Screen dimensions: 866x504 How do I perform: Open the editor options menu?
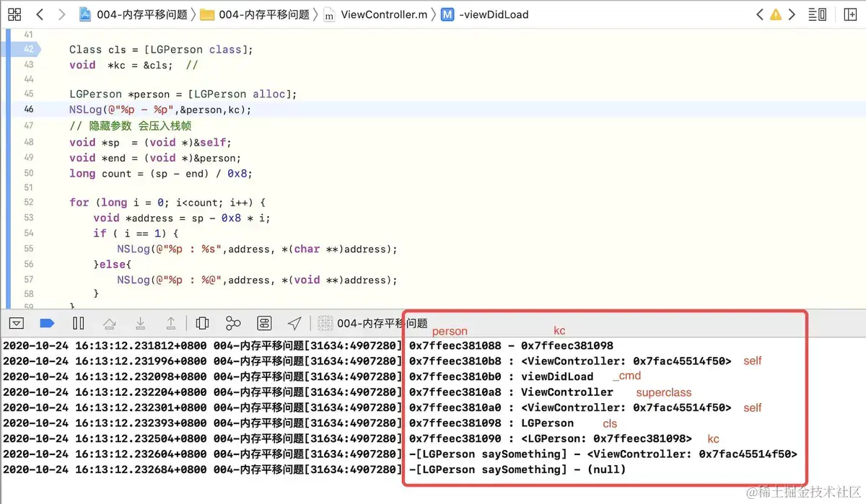817,14
